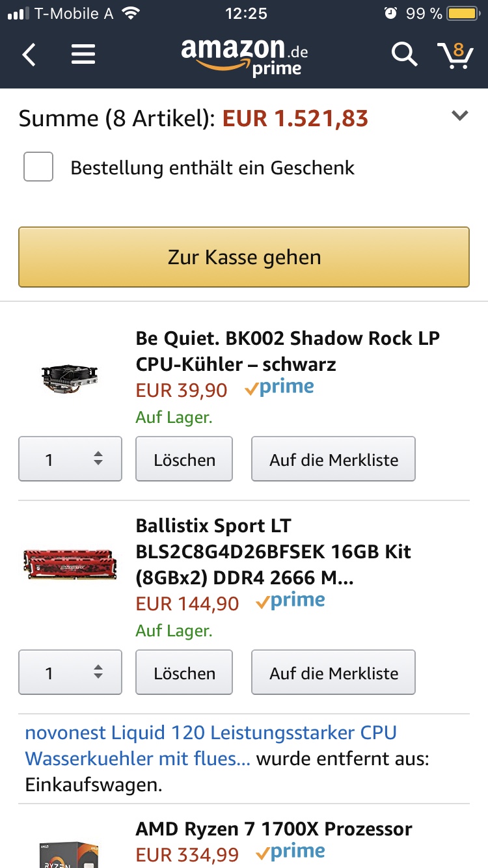488x868 pixels.
Task: Open the quantity dropdown for the Ballistix RAM
Action: click(70, 672)
